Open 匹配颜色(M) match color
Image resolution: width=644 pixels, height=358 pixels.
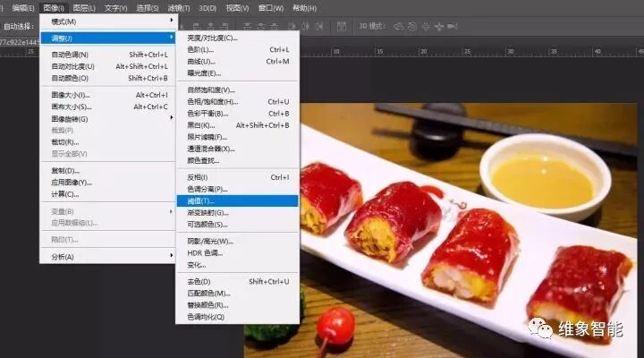coord(237,293)
